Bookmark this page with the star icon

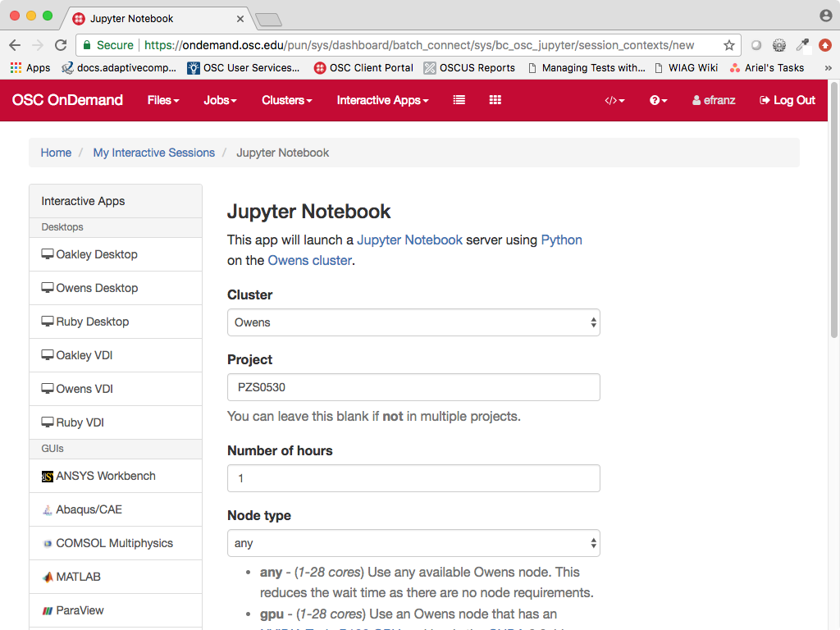point(728,45)
